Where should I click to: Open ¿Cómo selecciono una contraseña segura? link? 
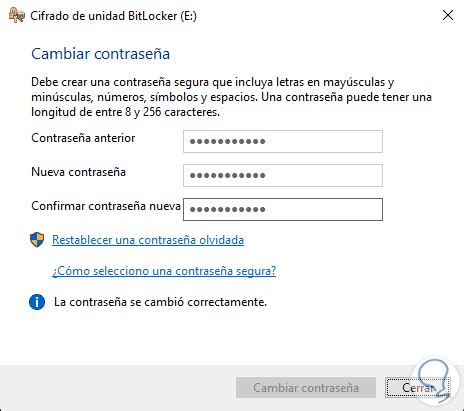pos(164,271)
